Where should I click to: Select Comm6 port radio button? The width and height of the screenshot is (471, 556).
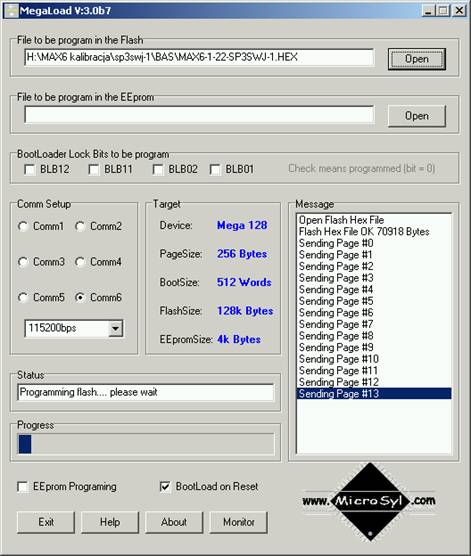click(x=80, y=298)
